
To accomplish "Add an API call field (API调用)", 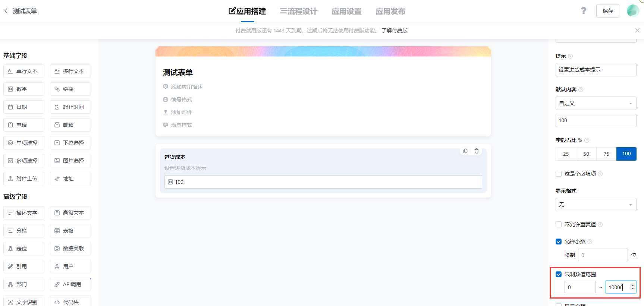I will (70, 284).
